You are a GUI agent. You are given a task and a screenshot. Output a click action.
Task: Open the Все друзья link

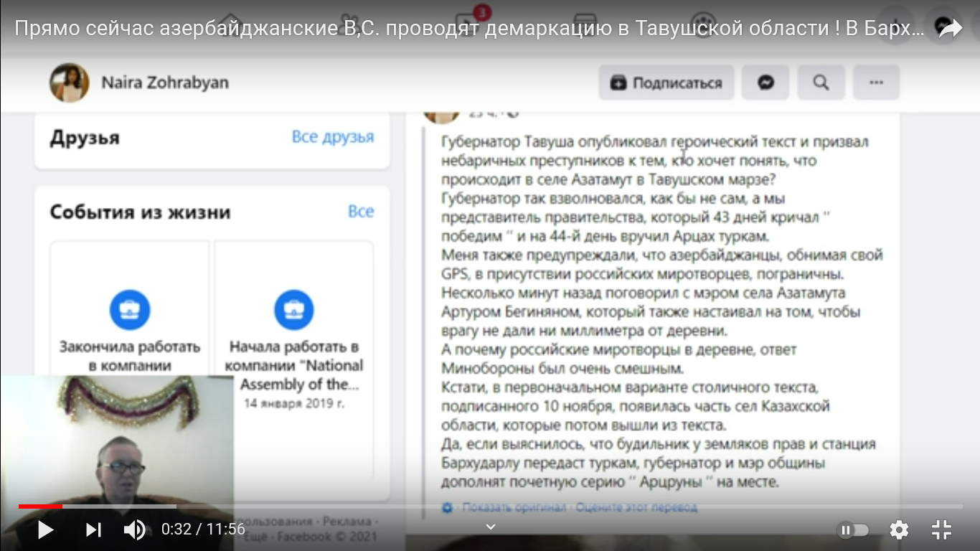pos(333,136)
